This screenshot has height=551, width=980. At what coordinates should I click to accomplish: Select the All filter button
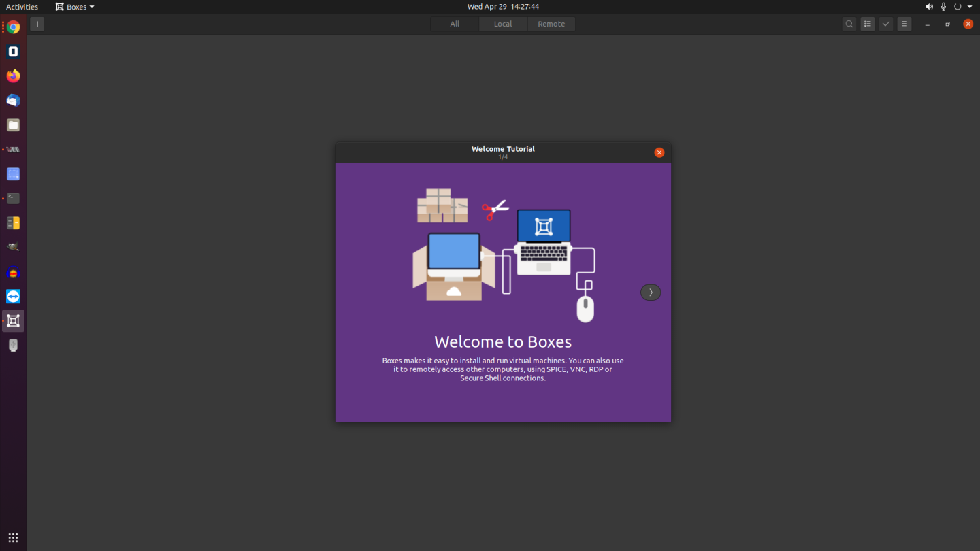pos(454,23)
